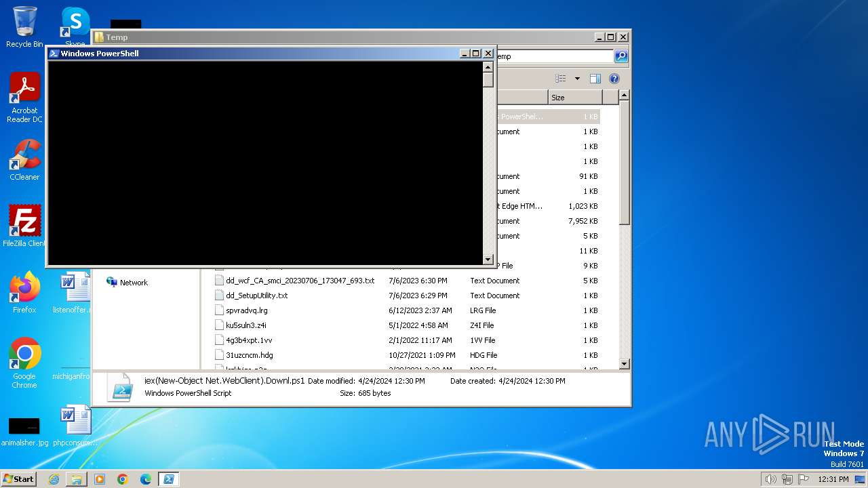The width and height of the screenshot is (868, 488).
Task: Click the 91 KB size cell
Action: [588, 176]
